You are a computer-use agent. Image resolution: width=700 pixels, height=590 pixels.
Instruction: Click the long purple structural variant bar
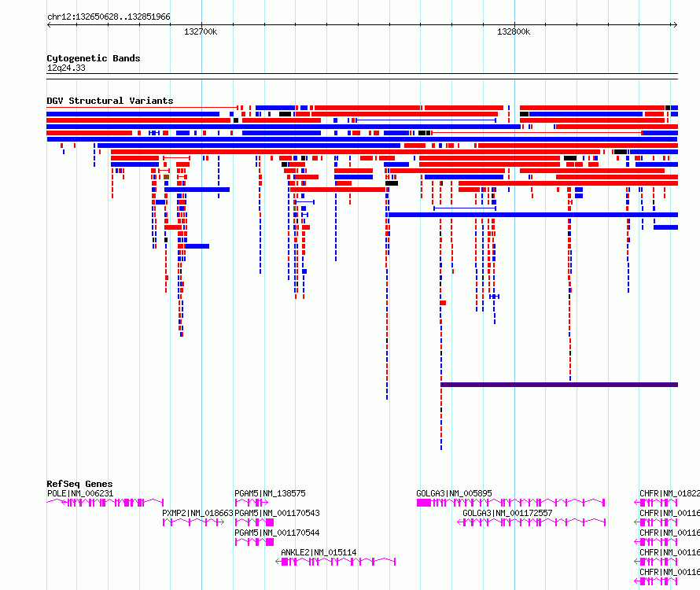pos(559,385)
